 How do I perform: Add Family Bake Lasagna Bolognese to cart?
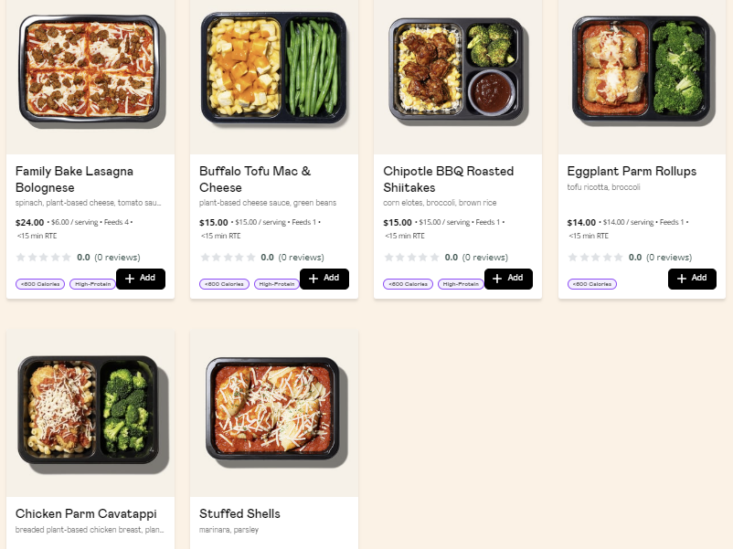click(140, 279)
